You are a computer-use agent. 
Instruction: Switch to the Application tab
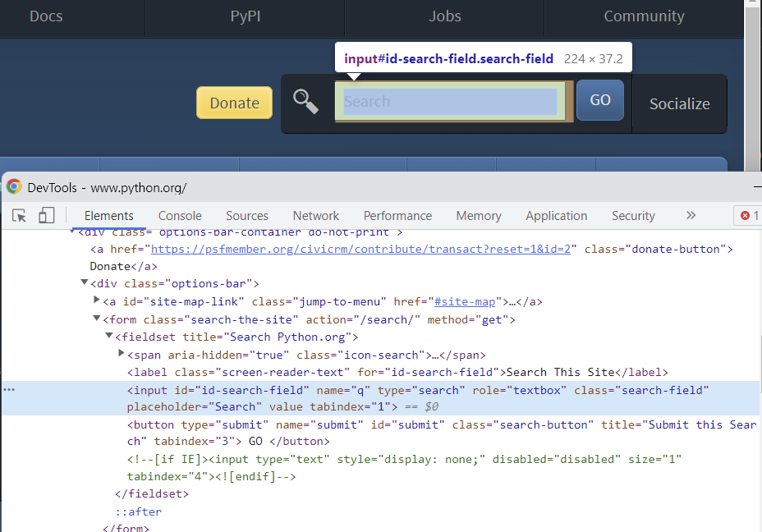(x=557, y=215)
